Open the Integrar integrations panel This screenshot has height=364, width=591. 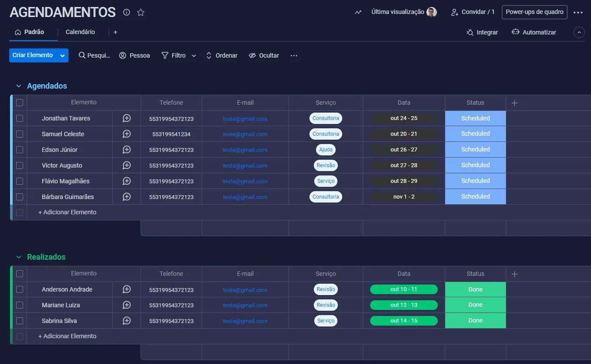pyautogui.click(x=482, y=32)
